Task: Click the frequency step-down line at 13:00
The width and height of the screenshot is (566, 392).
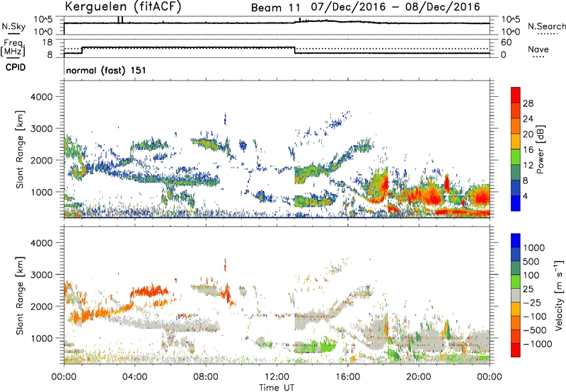Action: click(295, 50)
